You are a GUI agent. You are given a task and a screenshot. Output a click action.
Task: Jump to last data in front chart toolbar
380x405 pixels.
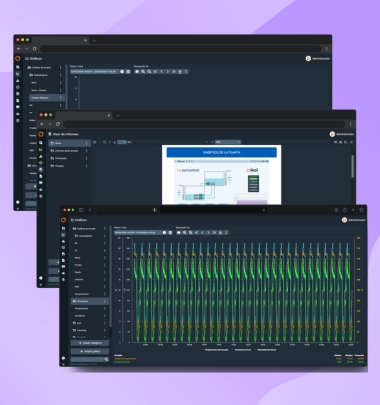pos(214,232)
